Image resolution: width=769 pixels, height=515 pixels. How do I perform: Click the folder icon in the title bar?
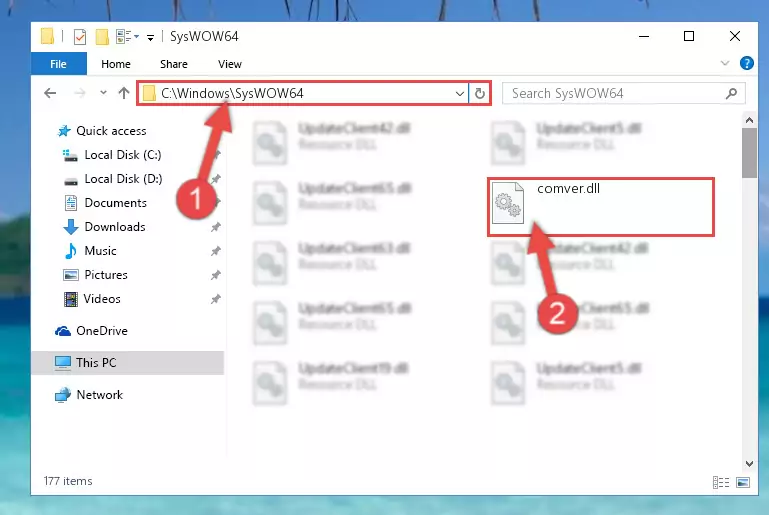click(47, 36)
